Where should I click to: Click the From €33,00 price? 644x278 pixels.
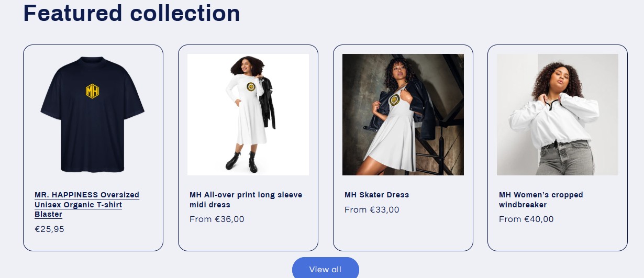point(372,209)
